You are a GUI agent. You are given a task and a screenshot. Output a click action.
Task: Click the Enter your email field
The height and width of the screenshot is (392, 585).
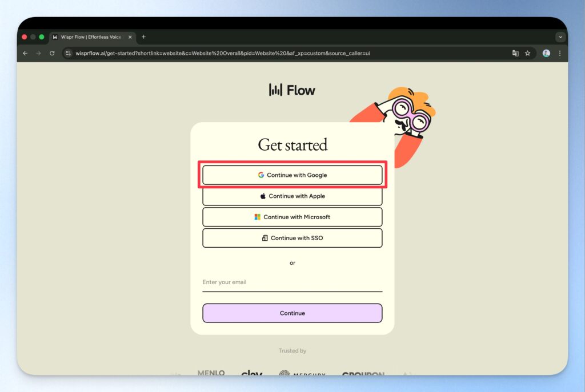pos(292,284)
